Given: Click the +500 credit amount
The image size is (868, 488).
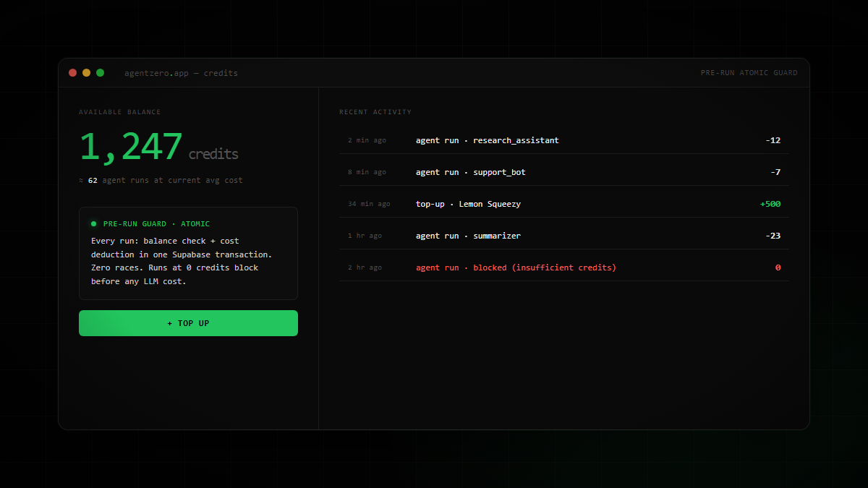Looking at the screenshot, I should 770,204.
